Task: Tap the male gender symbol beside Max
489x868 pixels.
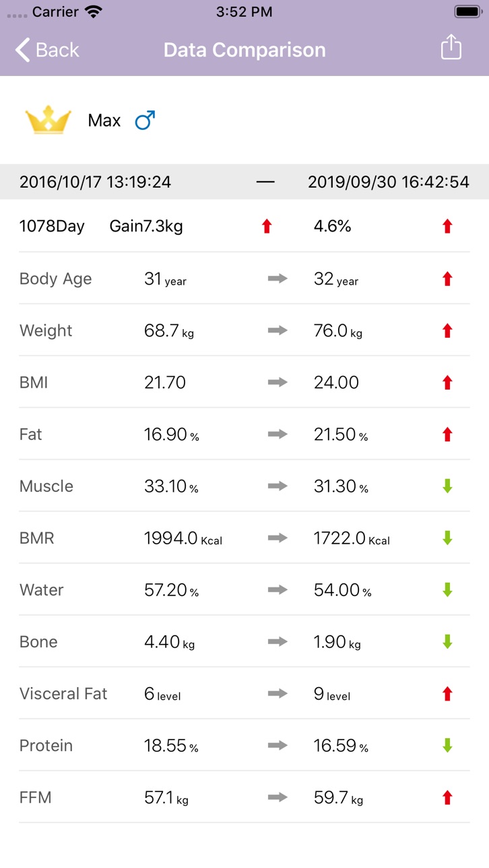Action: pyautogui.click(x=145, y=120)
